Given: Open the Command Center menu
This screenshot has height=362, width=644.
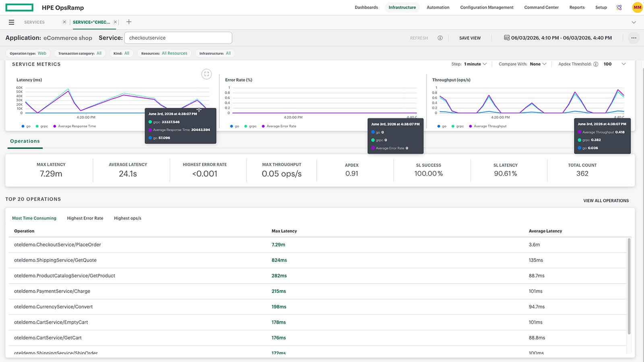Looking at the screenshot, I should [541, 7].
